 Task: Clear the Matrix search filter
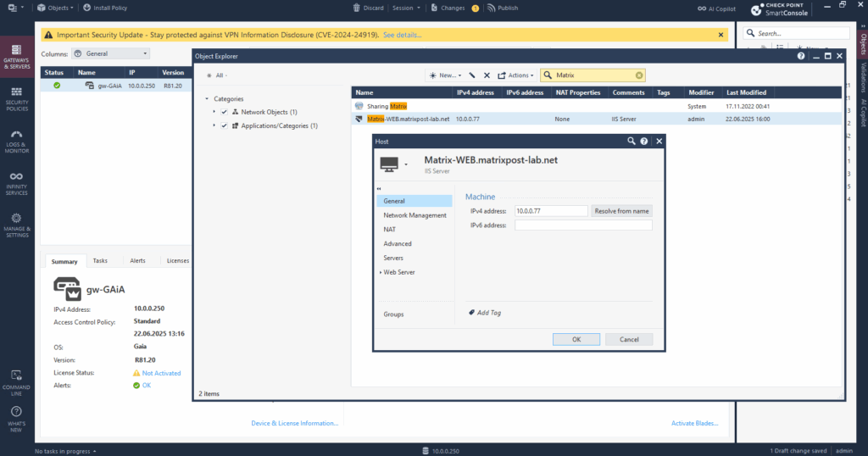click(639, 75)
